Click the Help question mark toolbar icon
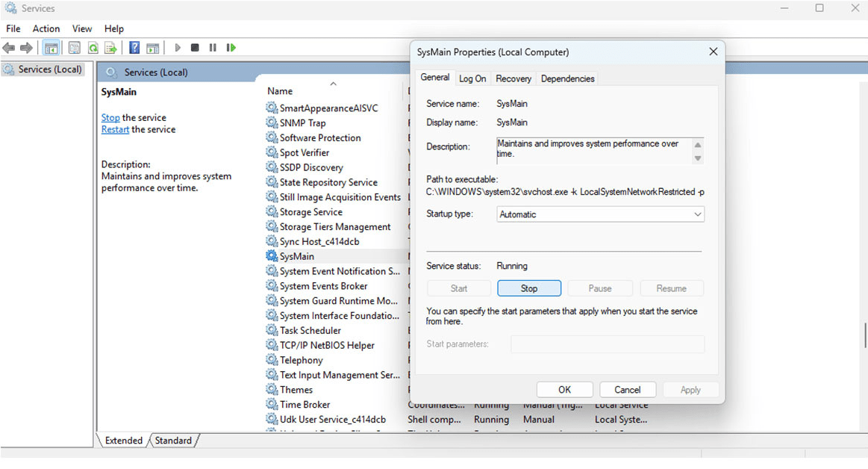 coord(134,48)
